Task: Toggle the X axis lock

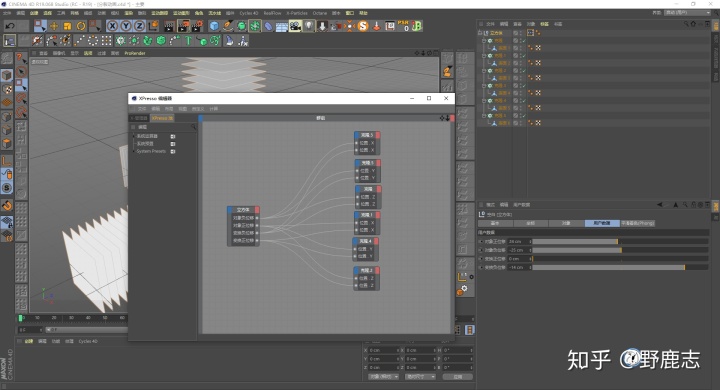Action: pyautogui.click(x=112, y=26)
